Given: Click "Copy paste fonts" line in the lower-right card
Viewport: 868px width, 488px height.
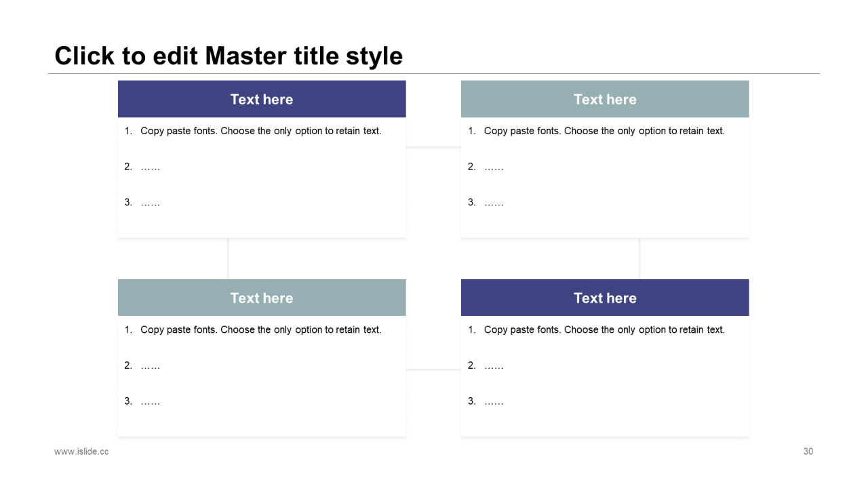Looking at the screenshot, I should (x=604, y=330).
